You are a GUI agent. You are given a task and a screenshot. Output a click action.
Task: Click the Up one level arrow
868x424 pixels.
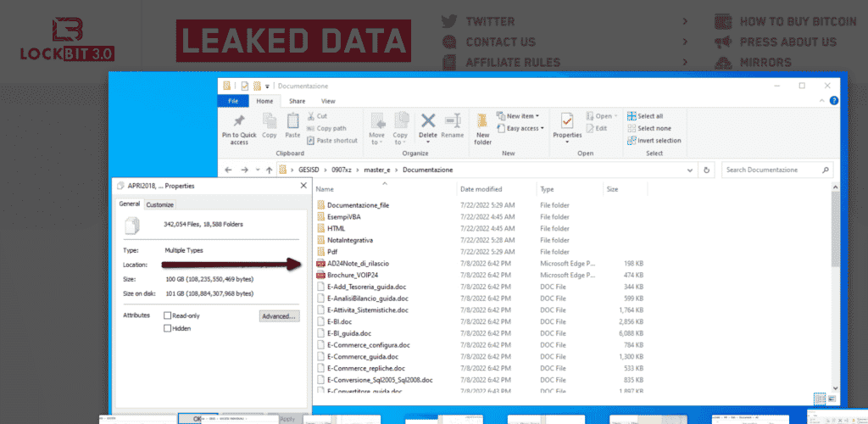click(269, 170)
